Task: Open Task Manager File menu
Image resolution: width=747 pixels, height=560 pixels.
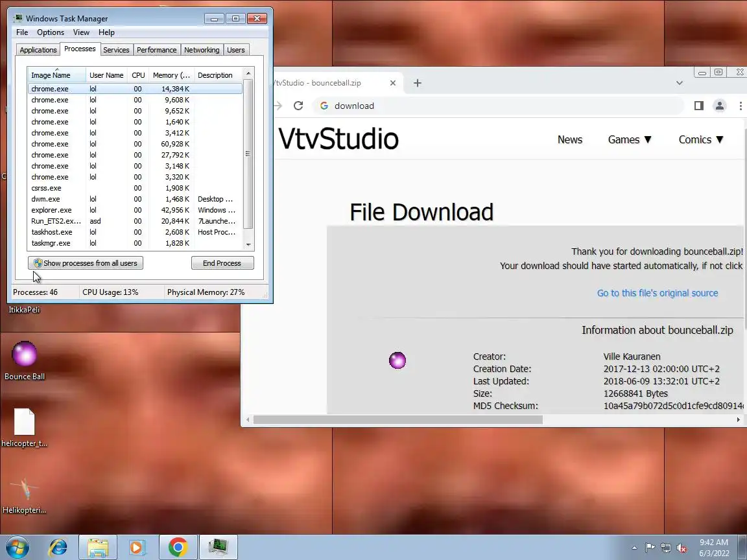Action: [22, 32]
